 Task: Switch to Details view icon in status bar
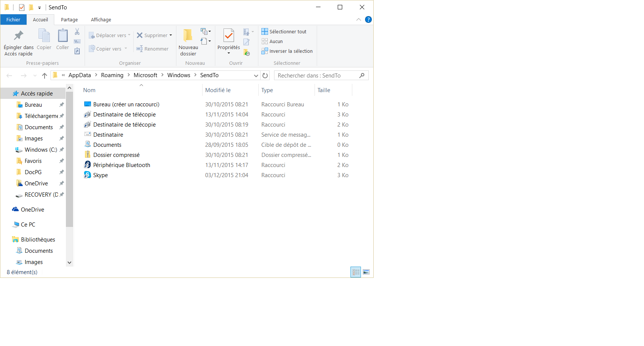(x=356, y=272)
